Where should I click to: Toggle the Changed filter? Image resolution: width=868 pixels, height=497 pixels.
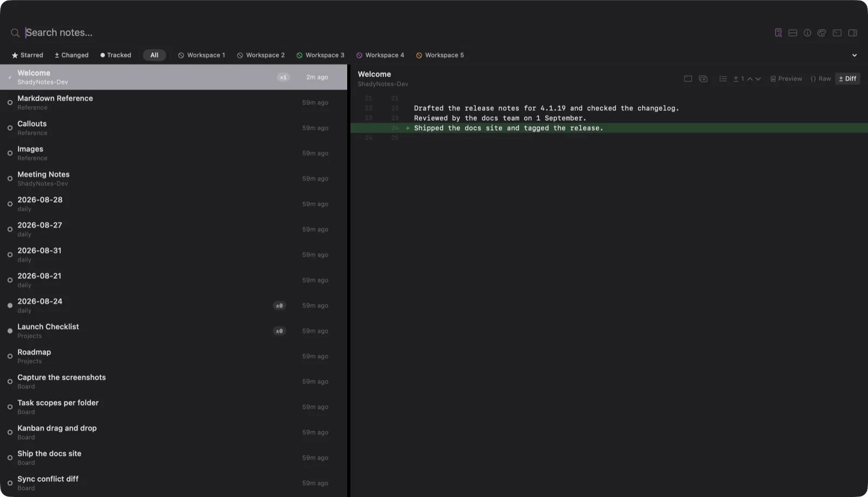[x=72, y=55]
